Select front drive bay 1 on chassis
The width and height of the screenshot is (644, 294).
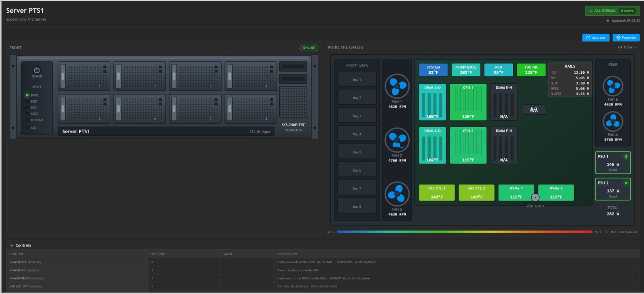[x=84, y=76]
